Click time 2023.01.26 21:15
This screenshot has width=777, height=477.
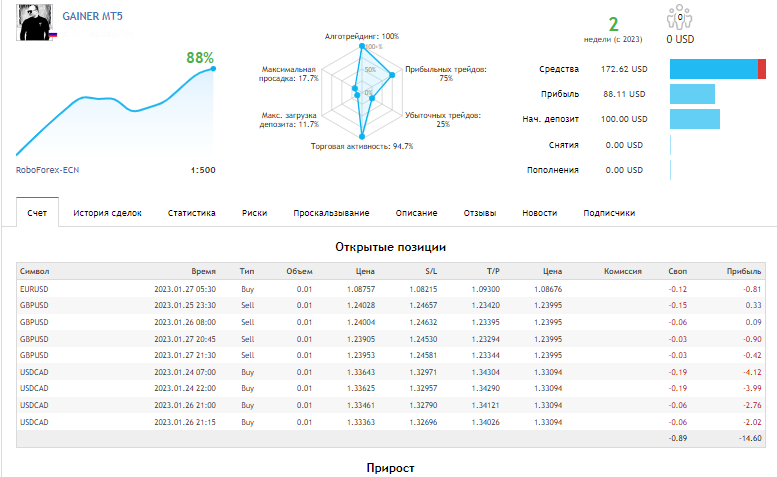point(185,423)
